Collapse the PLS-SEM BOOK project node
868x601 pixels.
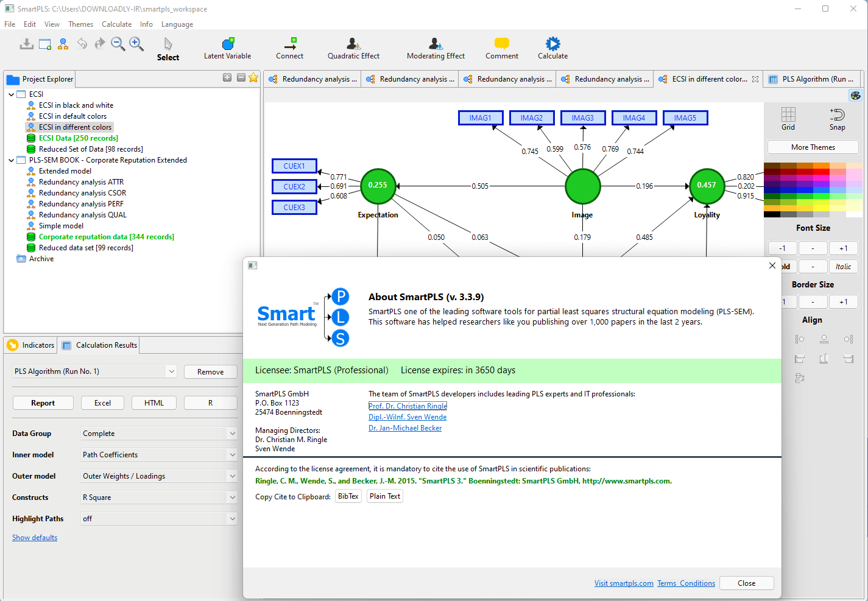coord(12,160)
